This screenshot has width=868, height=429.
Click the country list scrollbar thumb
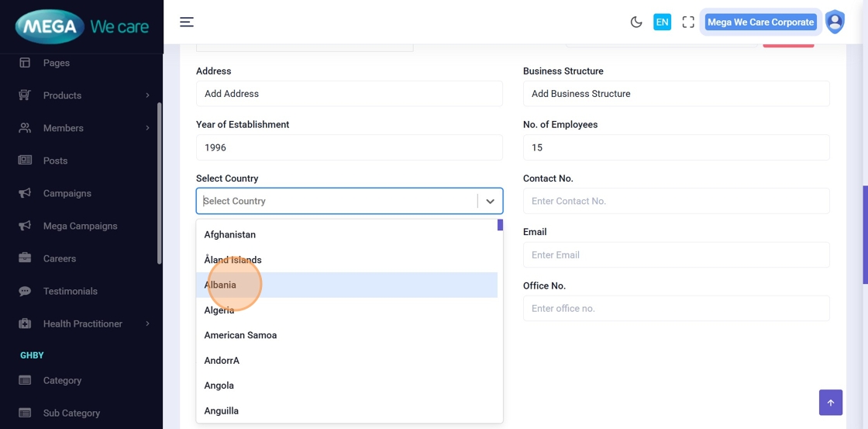click(x=500, y=225)
